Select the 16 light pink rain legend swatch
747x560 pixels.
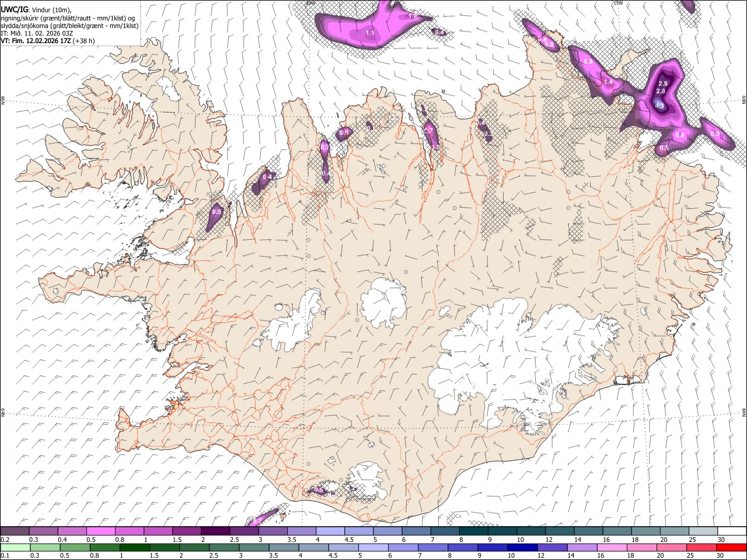[x=612, y=547]
